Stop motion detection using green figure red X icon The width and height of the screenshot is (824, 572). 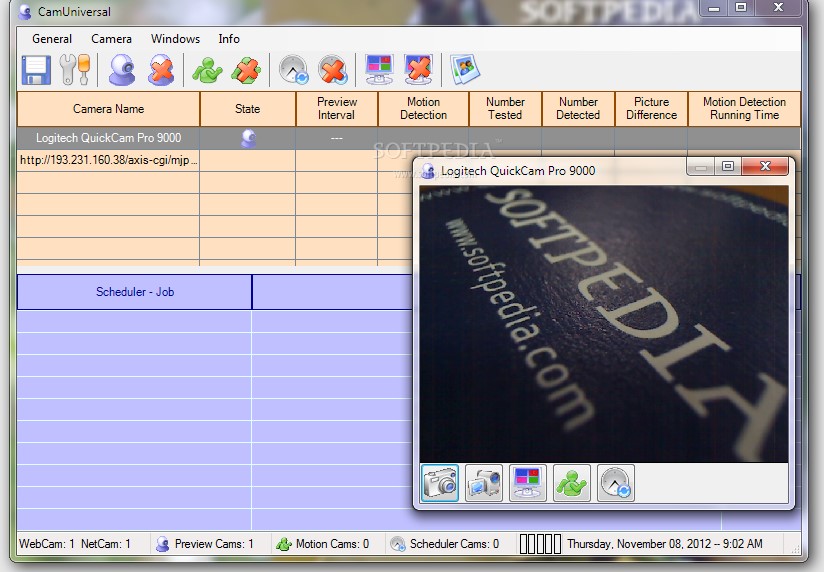click(246, 70)
